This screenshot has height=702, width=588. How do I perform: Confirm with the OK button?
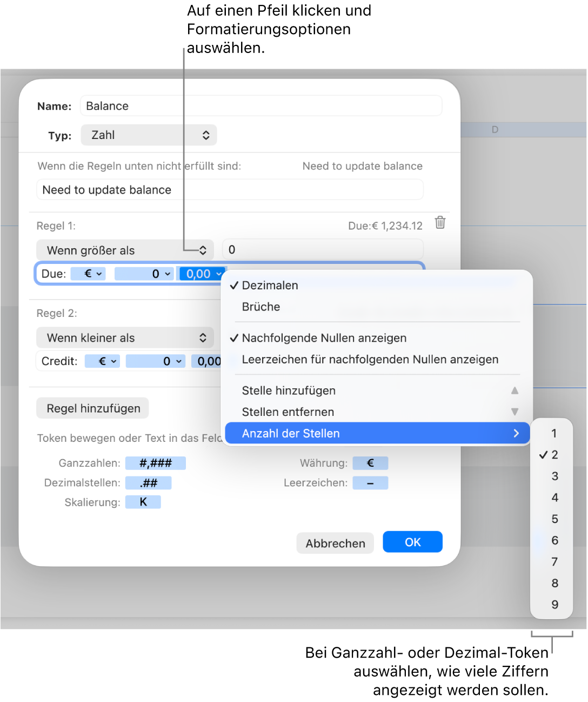point(412,542)
